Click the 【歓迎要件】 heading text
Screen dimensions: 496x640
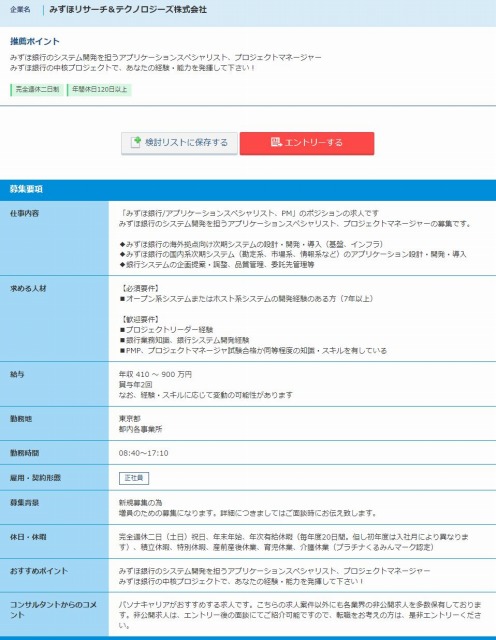[x=140, y=320]
